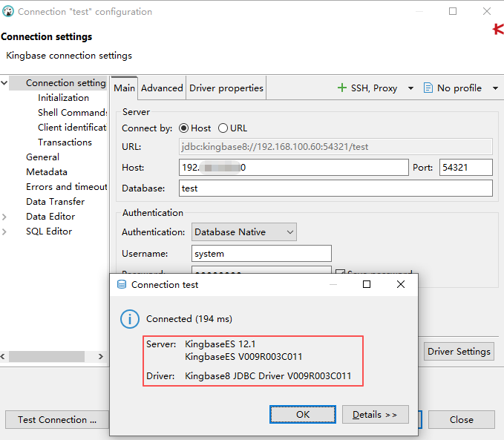504x440 pixels.
Task: Open the Driver properties tab
Action: [x=226, y=88]
